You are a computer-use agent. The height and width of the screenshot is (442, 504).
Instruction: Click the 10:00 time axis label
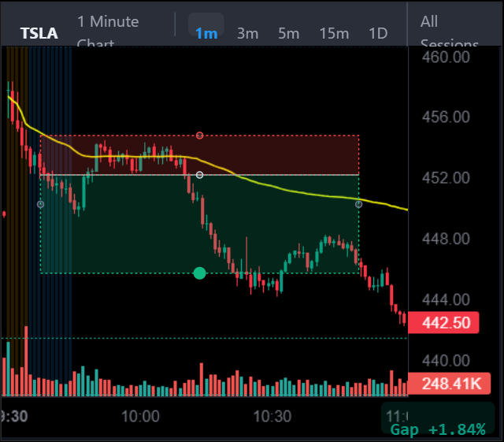tap(140, 416)
